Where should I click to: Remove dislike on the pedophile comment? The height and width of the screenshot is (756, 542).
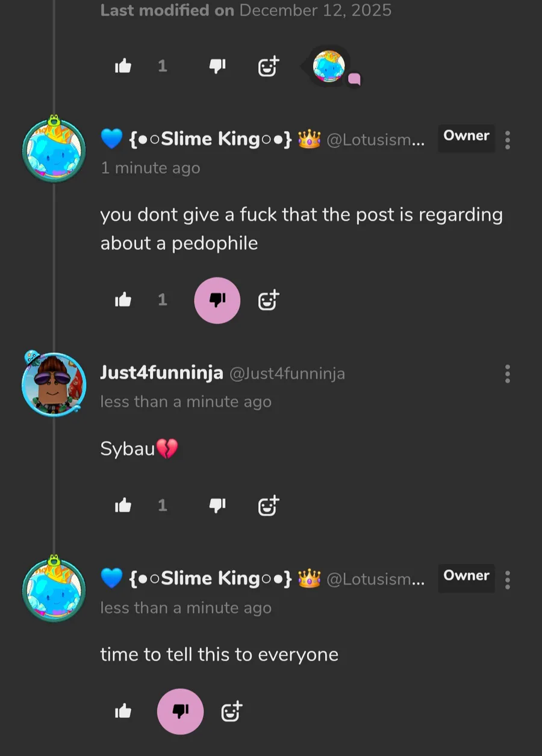click(217, 300)
